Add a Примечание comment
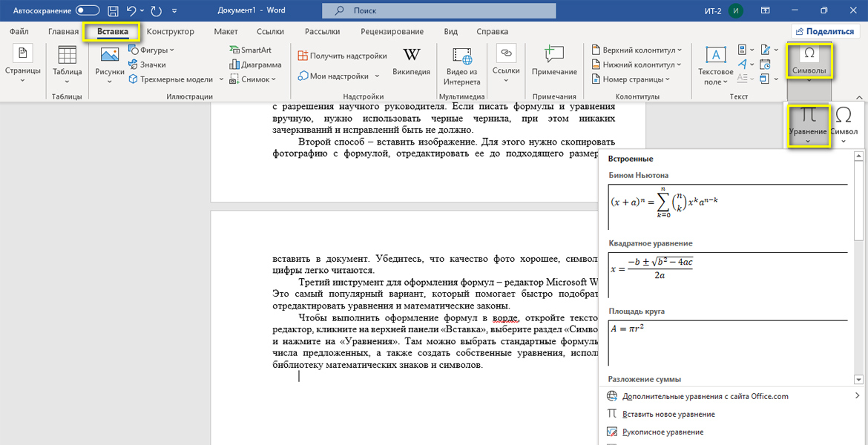The height and width of the screenshot is (445, 868). (x=554, y=62)
